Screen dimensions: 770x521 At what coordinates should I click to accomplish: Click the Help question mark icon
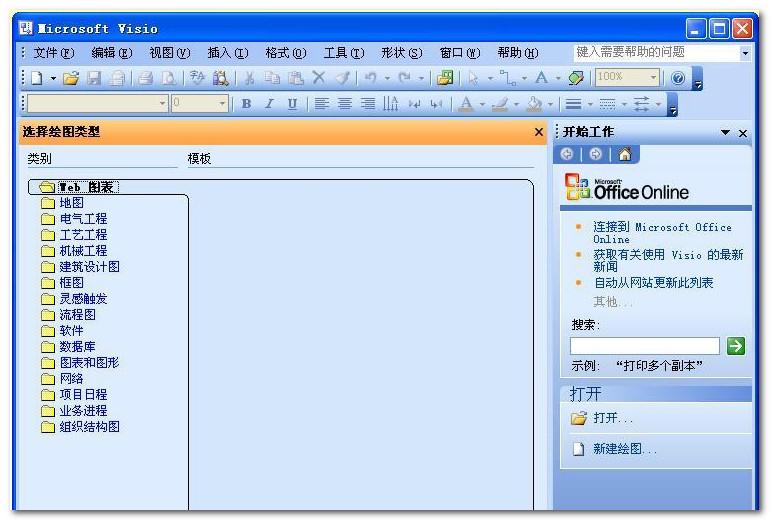(678, 78)
